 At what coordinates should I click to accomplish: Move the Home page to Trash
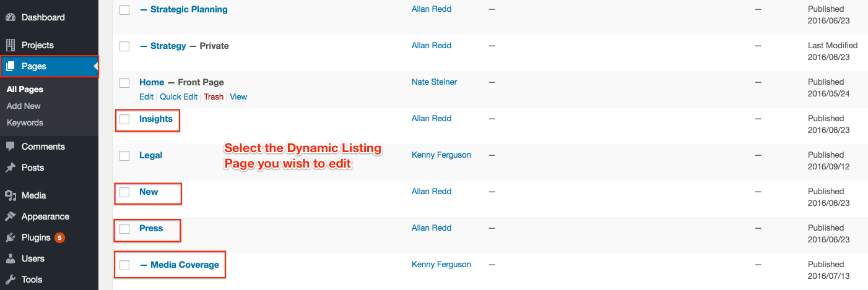(x=214, y=96)
